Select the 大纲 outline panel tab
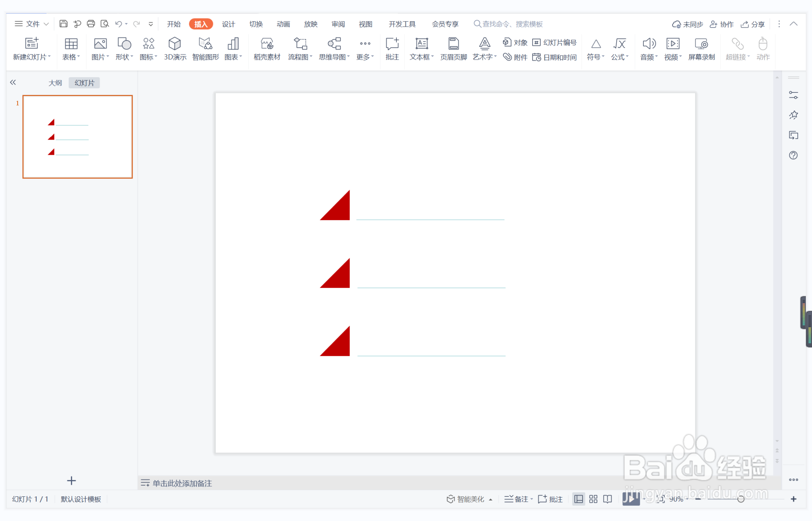 coord(55,83)
